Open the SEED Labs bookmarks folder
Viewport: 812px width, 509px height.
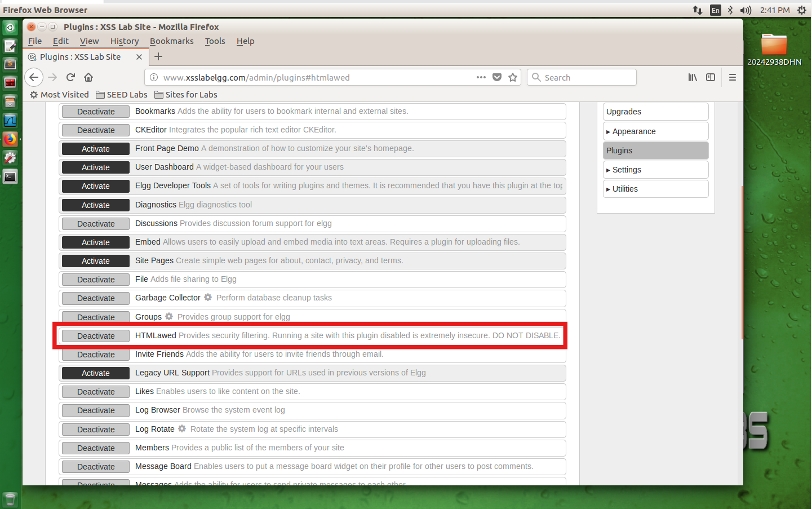pos(122,95)
